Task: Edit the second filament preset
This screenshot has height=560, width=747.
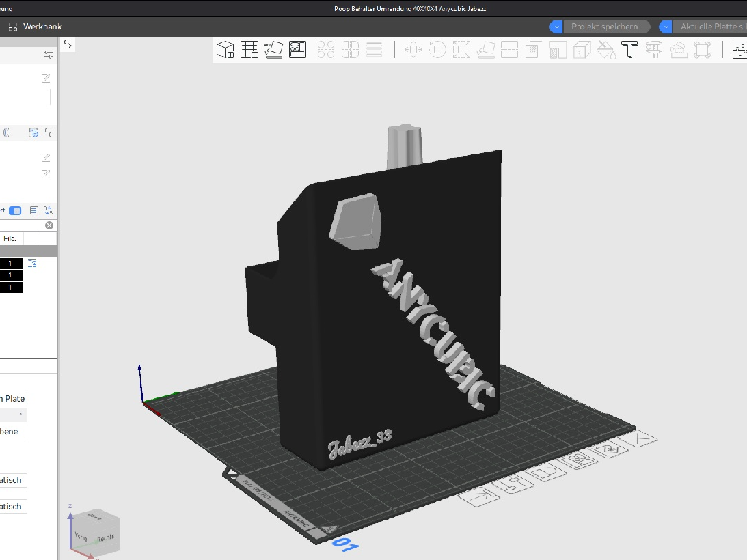Action: 46,174
